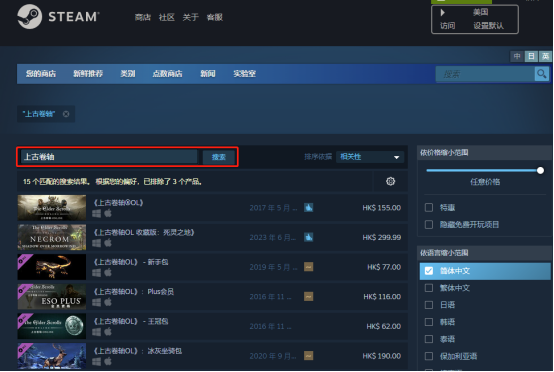Check the 泰语 language filter
Image resolution: width=554 pixels, height=372 pixels.
click(x=429, y=339)
